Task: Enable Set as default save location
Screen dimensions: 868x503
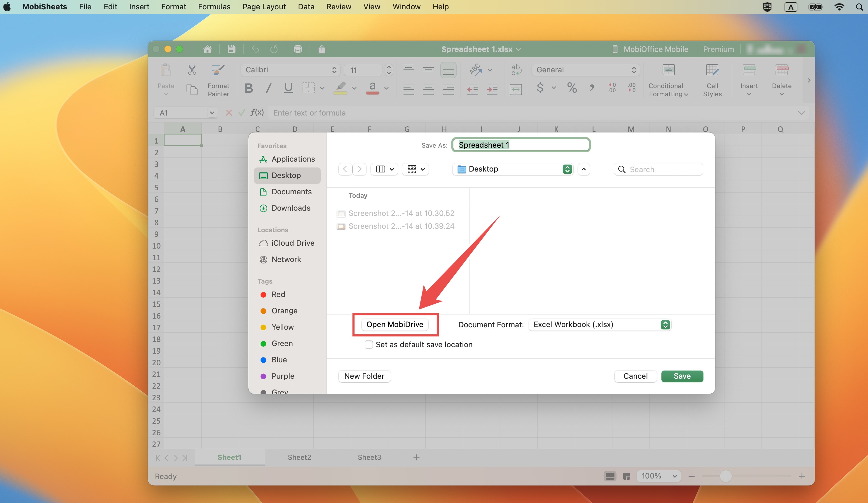Action: click(x=368, y=345)
